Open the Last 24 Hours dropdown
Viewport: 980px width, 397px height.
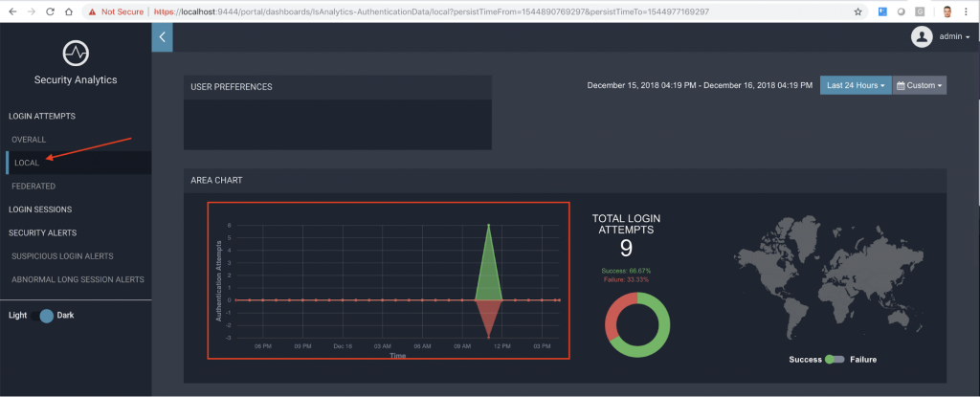pyautogui.click(x=855, y=85)
